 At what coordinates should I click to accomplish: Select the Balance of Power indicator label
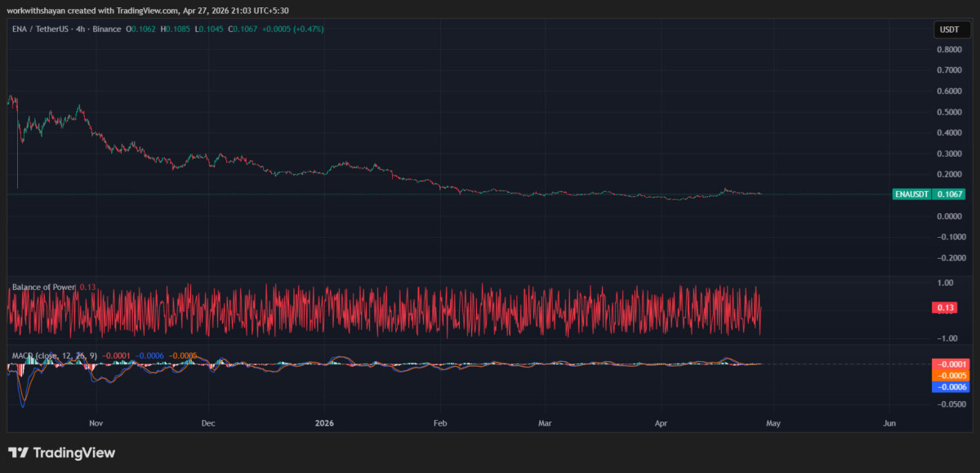tap(43, 287)
